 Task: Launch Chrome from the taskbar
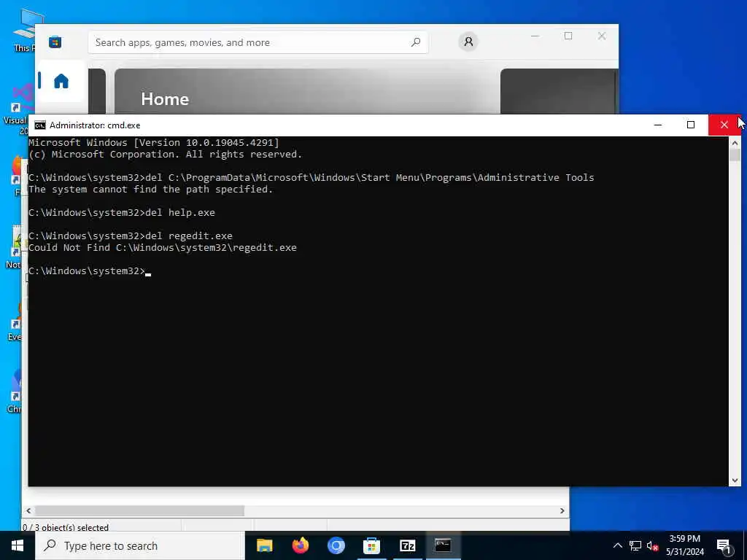click(336, 545)
